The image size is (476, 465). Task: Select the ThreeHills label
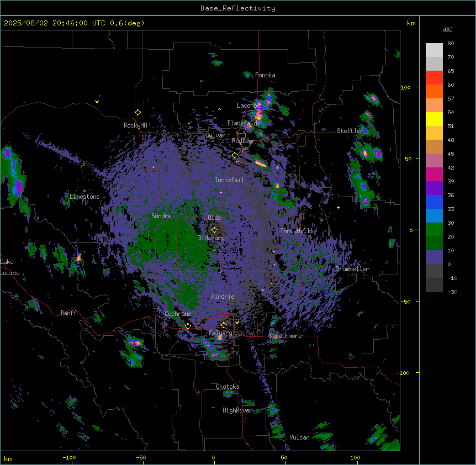(x=297, y=231)
